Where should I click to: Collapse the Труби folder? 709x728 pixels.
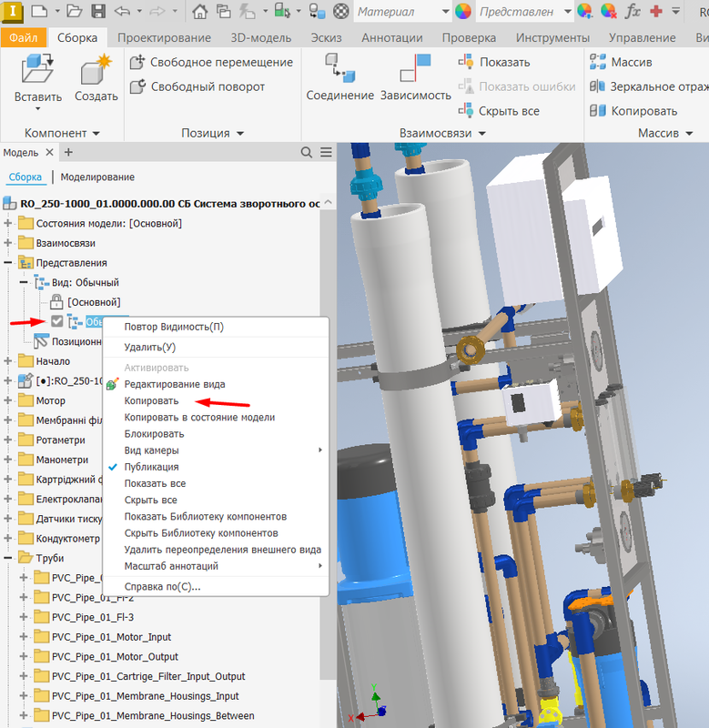point(7,558)
